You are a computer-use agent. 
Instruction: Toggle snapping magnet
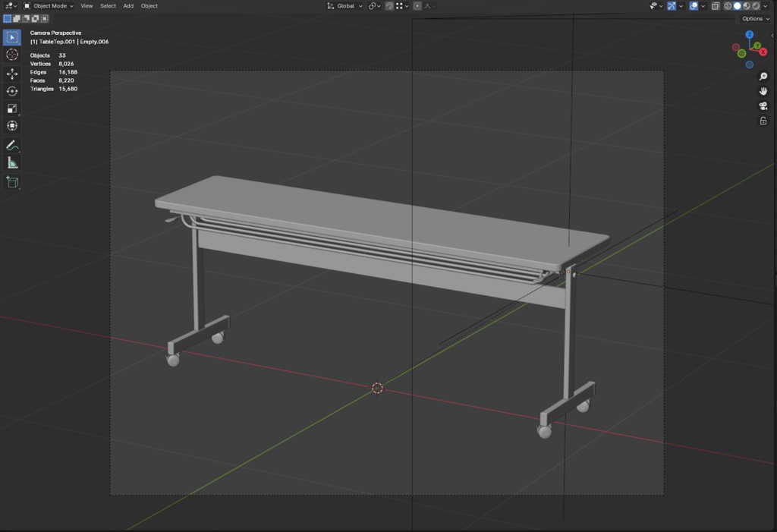pyautogui.click(x=389, y=6)
